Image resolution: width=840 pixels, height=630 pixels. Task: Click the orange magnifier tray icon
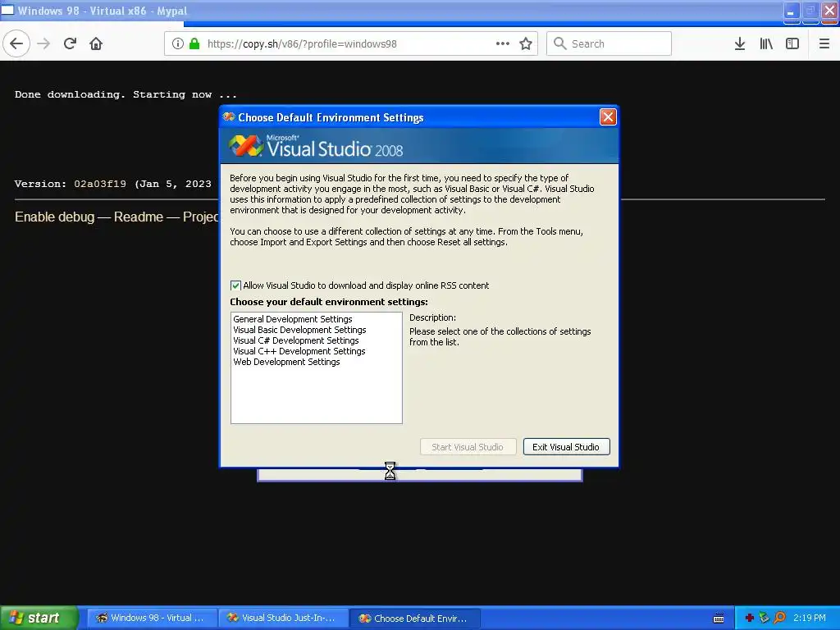click(779, 618)
